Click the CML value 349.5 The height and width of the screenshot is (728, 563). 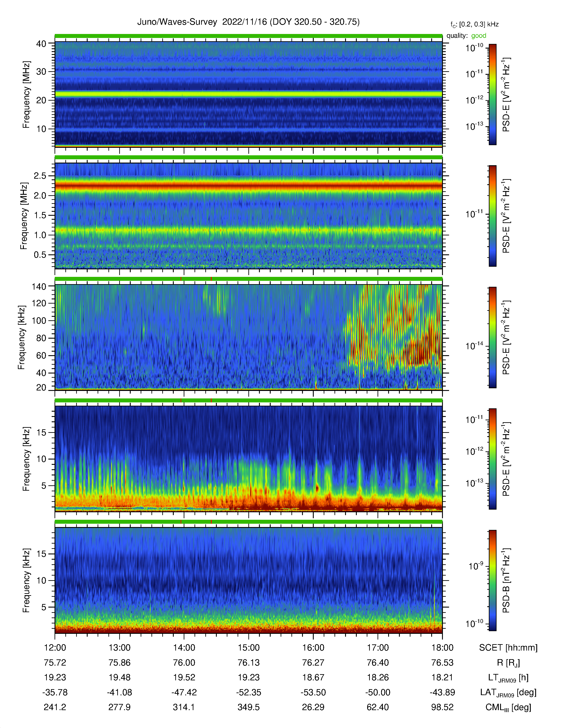point(248,707)
